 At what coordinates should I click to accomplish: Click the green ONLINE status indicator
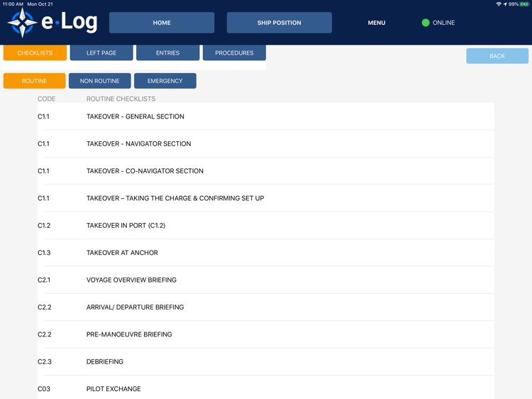(426, 23)
